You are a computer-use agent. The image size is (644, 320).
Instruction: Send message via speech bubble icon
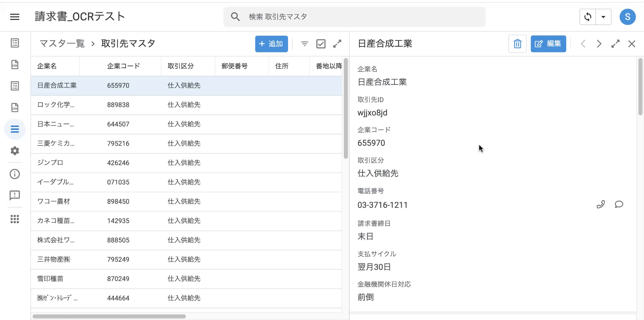pos(619,204)
